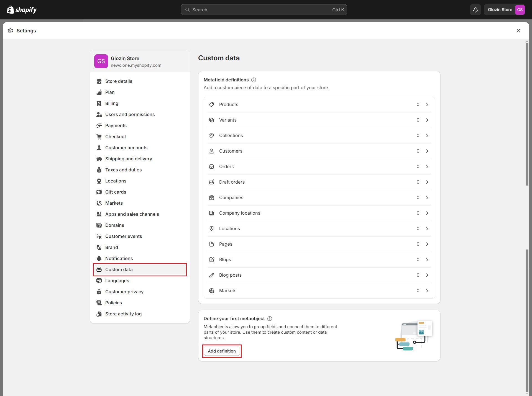The height and width of the screenshot is (396, 532).
Task: Expand the Products metafield row chevron
Action: coord(427,104)
